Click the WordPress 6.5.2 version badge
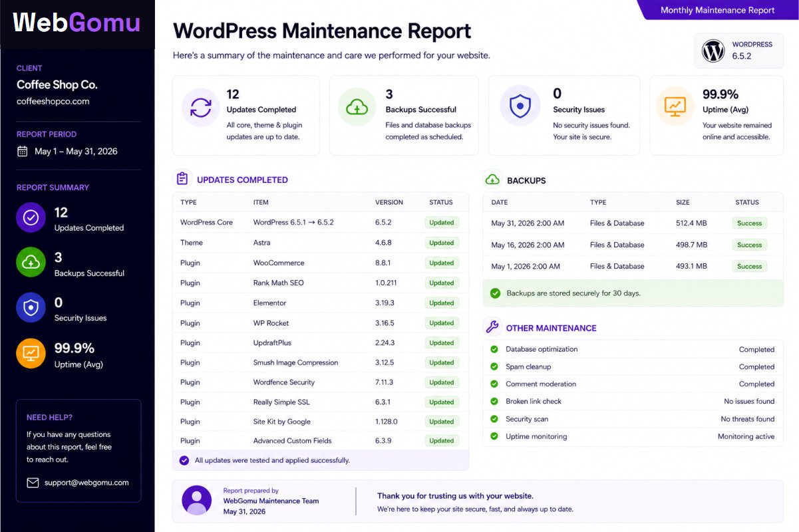This screenshot has height=532, width=799. (x=738, y=51)
